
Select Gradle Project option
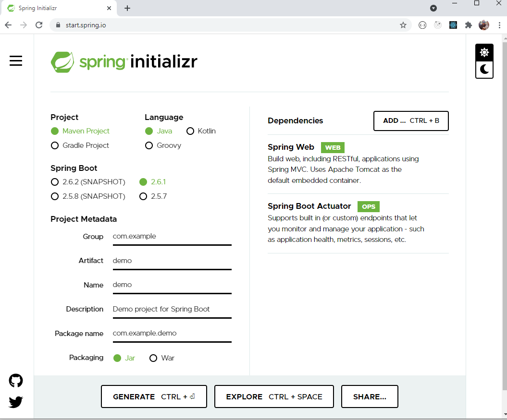pyautogui.click(x=80, y=145)
